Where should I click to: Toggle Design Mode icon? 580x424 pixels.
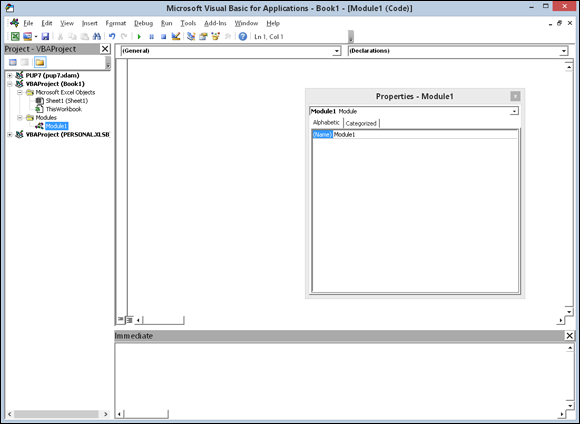(176, 36)
